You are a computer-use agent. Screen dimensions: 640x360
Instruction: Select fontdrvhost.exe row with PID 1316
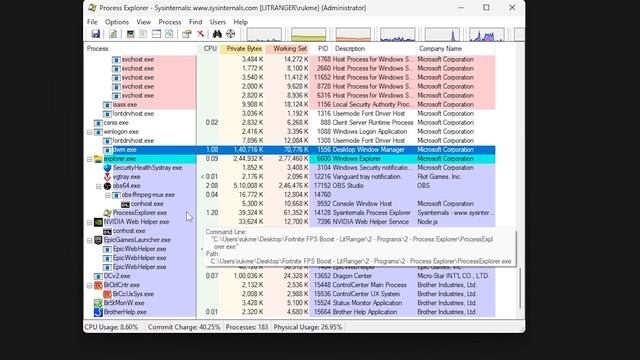pos(290,113)
